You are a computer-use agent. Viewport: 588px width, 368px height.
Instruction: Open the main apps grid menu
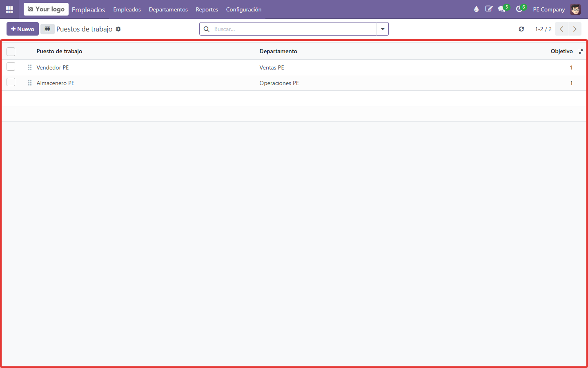coord(9,9)
